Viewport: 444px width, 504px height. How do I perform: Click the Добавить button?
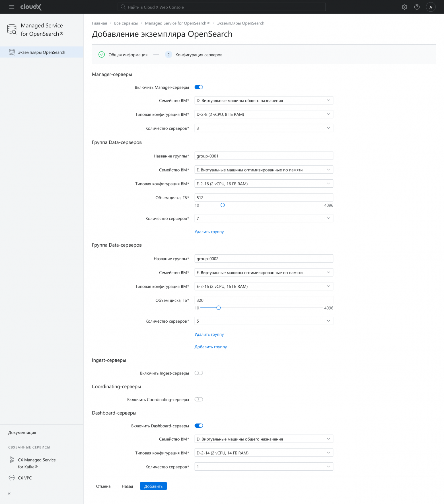point(153,486)
